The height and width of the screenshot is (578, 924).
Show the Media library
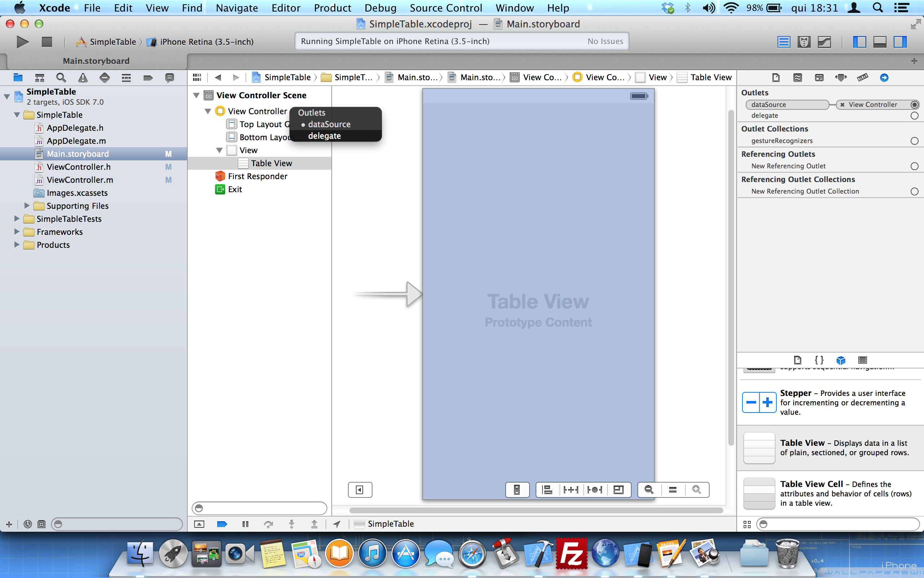pos(863,360)
